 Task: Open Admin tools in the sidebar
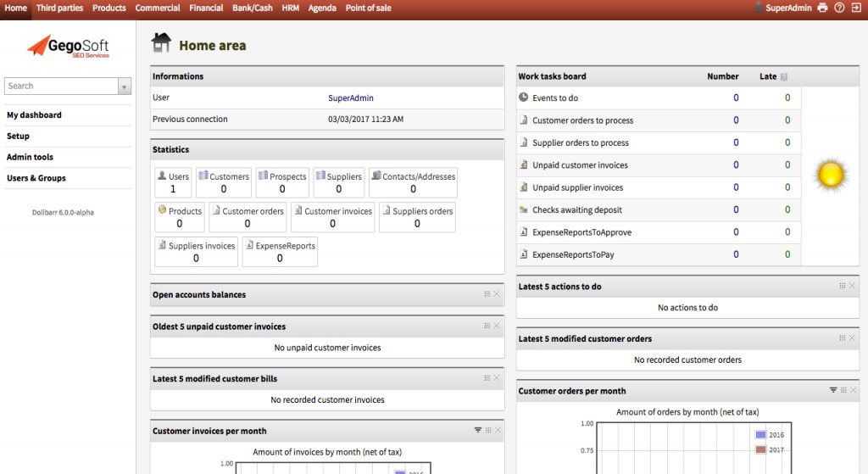point(31,157)
